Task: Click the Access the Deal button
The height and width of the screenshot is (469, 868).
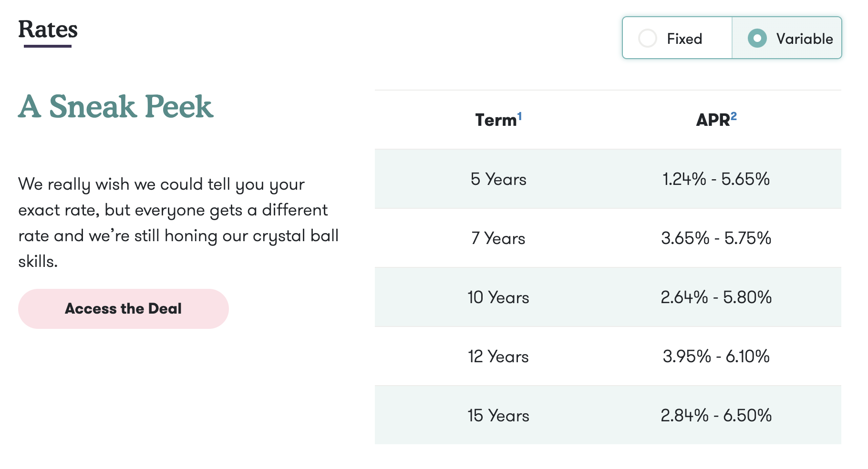Action: [x=123, y=308]
